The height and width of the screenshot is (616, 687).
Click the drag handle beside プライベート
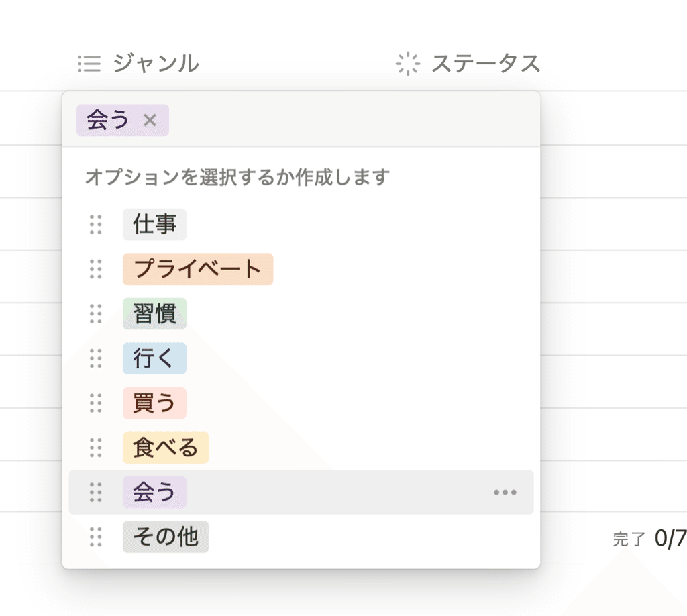tap(95, 269)
